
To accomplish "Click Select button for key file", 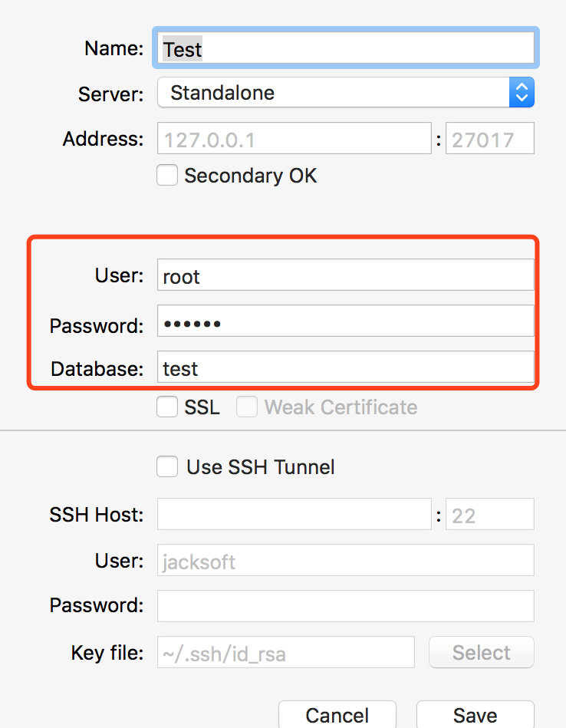I will (482, 652).
